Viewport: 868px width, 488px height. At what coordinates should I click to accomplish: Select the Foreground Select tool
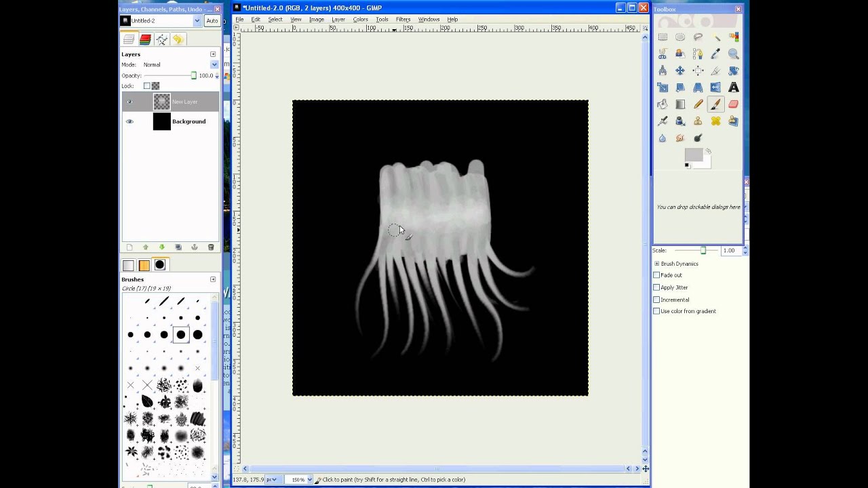680,54
